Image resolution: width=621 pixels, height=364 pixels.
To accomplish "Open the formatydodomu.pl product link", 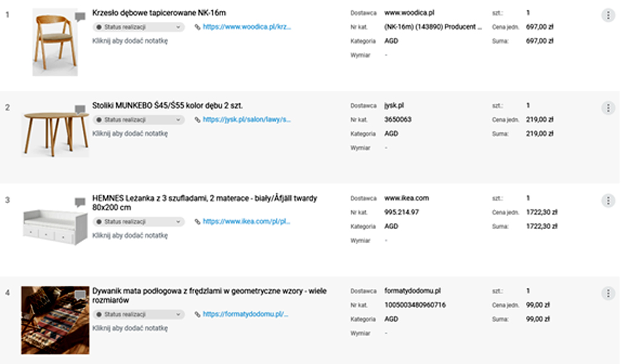I will 245,314.
